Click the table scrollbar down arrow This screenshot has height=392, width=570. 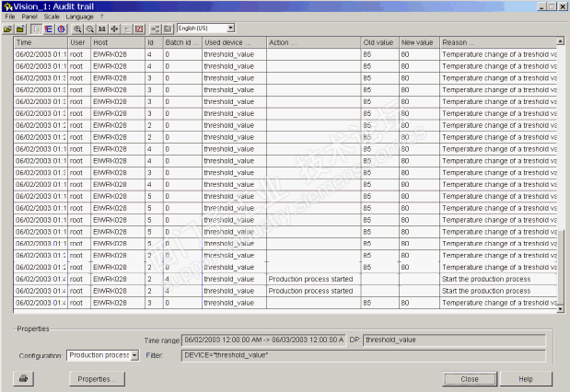click(x=561, y=309)
